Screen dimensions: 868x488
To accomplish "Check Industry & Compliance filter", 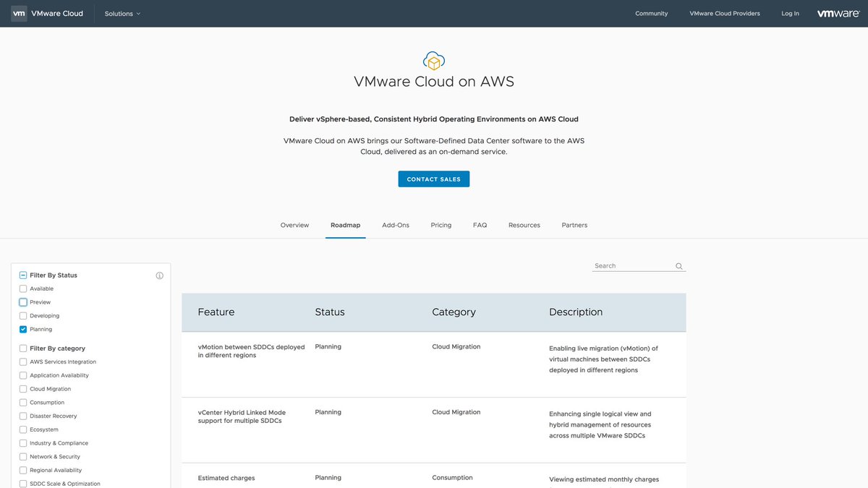I will pos(23,443).
